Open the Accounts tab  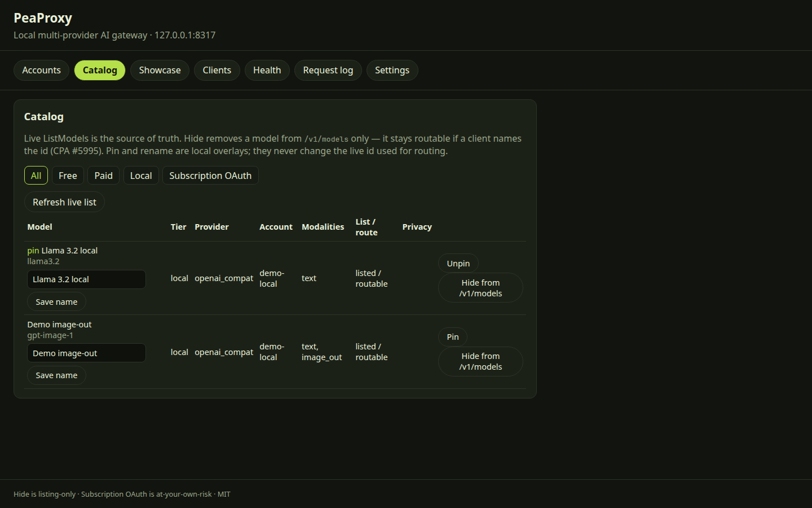pyautogui.click(x=41, y=70)
